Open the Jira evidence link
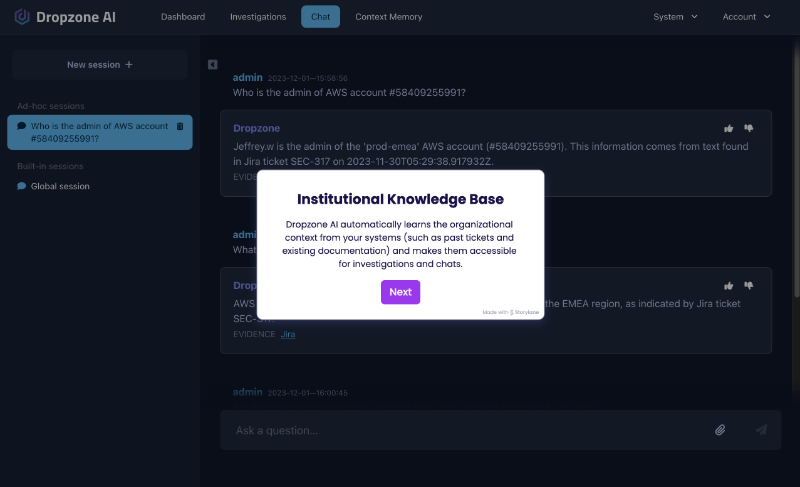The height and width of the screenshot is (487, 800). point(288,334)
